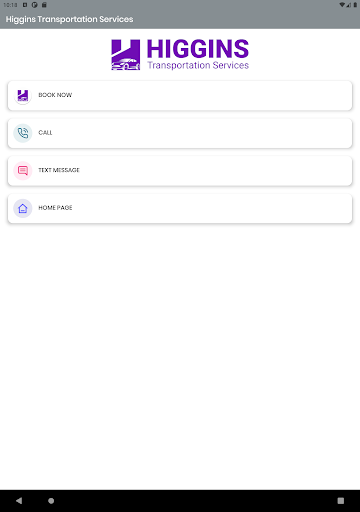Viewport: 360px width, 512px height.
Task: Tap the pink chat bubble icon
Action: click(x=23, y=171)
